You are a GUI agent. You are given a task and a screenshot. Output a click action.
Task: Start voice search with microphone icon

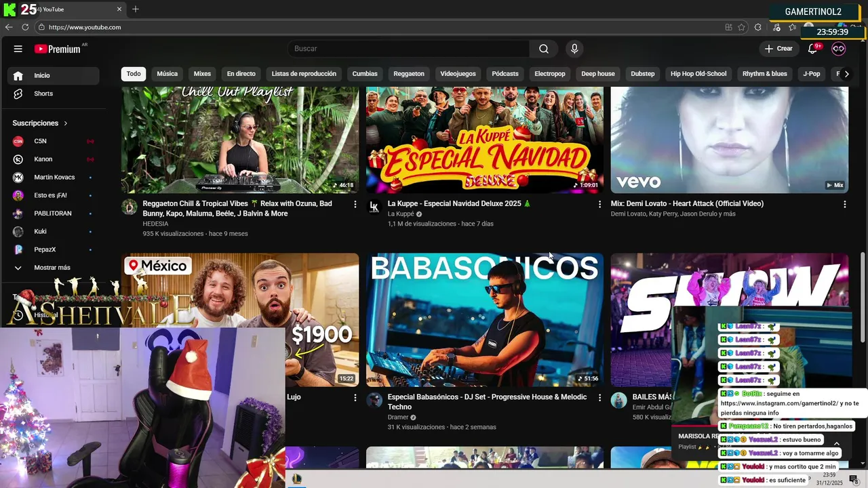coord(574,49)
